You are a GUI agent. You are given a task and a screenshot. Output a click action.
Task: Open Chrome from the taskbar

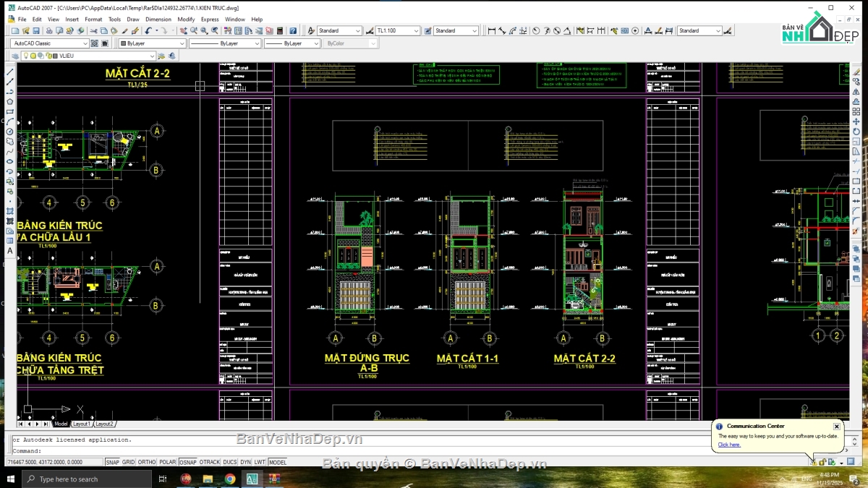click(x=230, y=479)
